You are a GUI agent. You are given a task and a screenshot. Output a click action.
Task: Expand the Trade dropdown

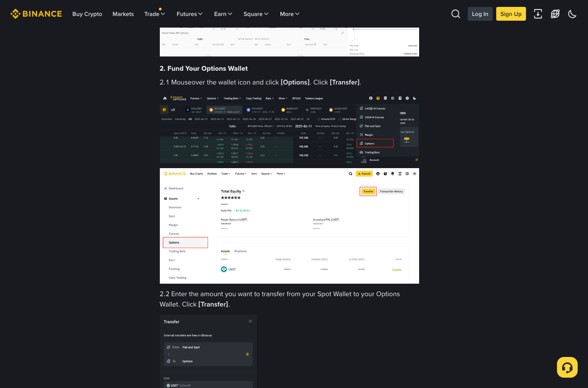(155, 14)
